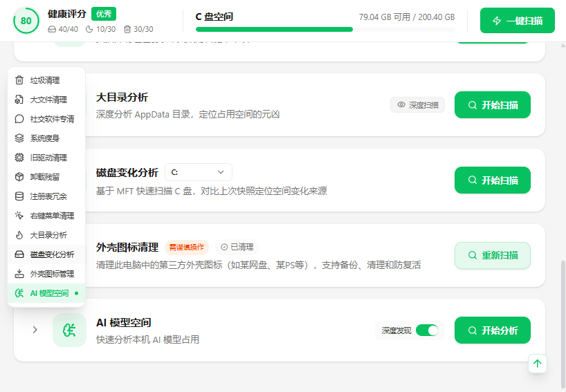Click the download tray icon beside 外壳图标管理
The width and height of the screenshot is (566, 392).
[19, 274]
